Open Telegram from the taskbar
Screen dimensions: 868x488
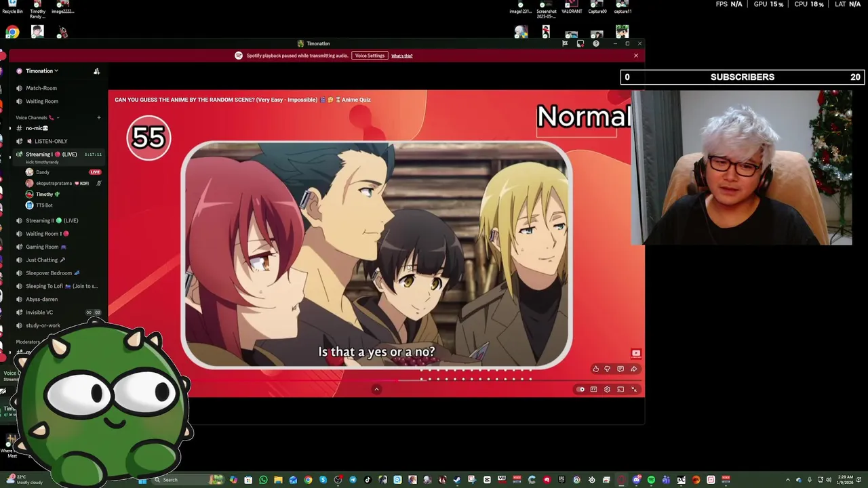click(353, 480)
